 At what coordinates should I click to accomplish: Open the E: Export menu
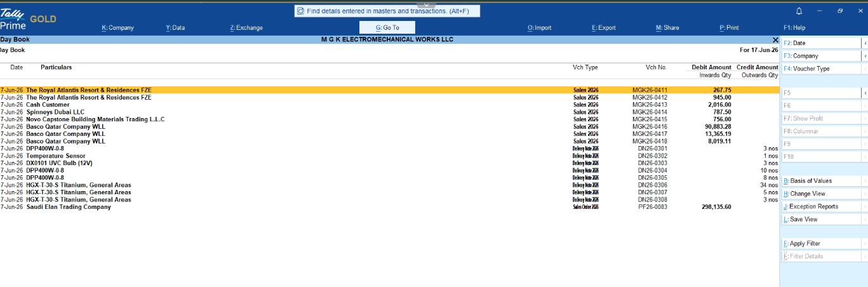[x=603, y=28]
